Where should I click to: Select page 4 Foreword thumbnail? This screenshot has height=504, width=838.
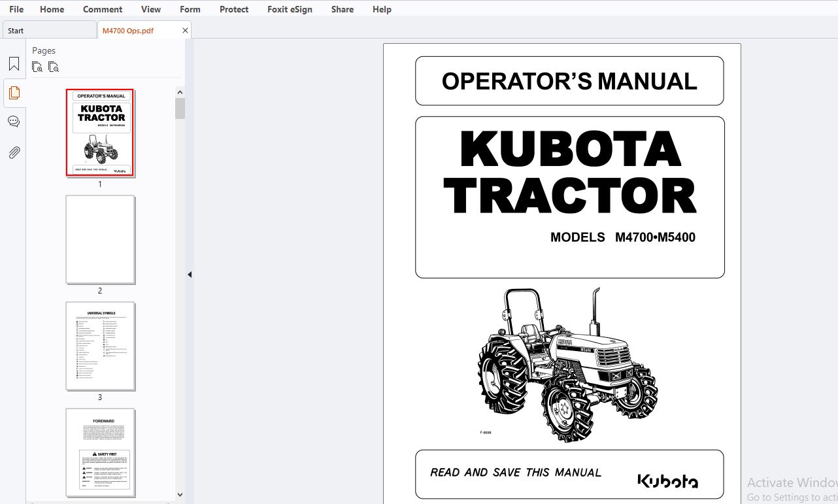point(100,452)
